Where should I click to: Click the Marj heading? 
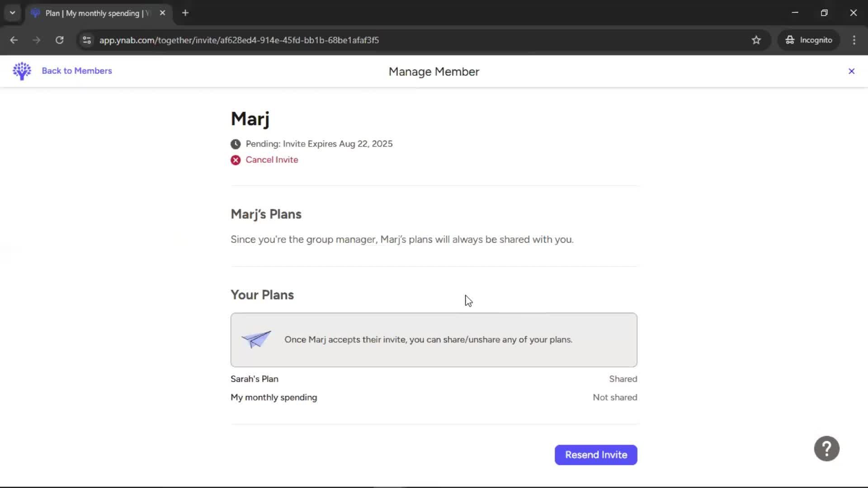(250, 119)
